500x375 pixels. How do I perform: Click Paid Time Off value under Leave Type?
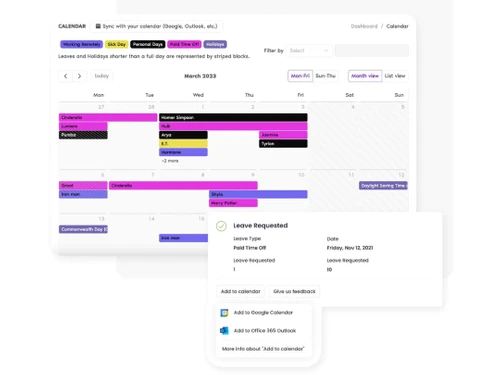pos(250,248)
